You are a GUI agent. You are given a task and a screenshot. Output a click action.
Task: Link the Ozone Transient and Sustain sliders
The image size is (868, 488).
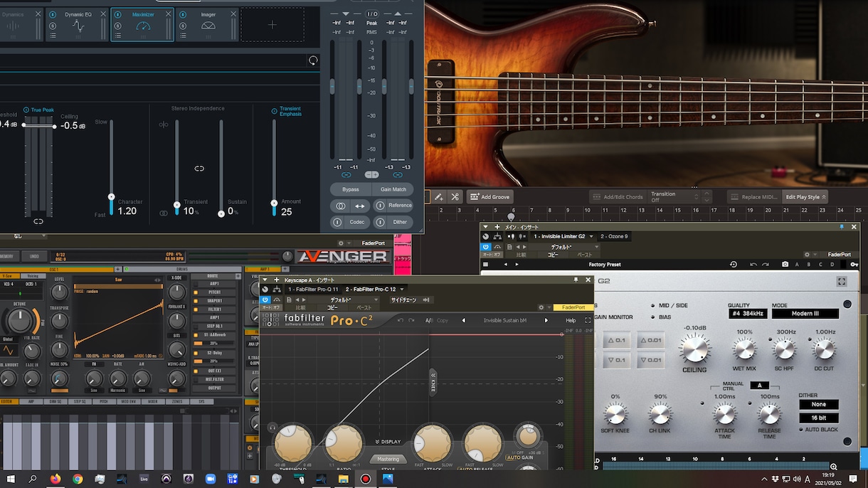199,169
